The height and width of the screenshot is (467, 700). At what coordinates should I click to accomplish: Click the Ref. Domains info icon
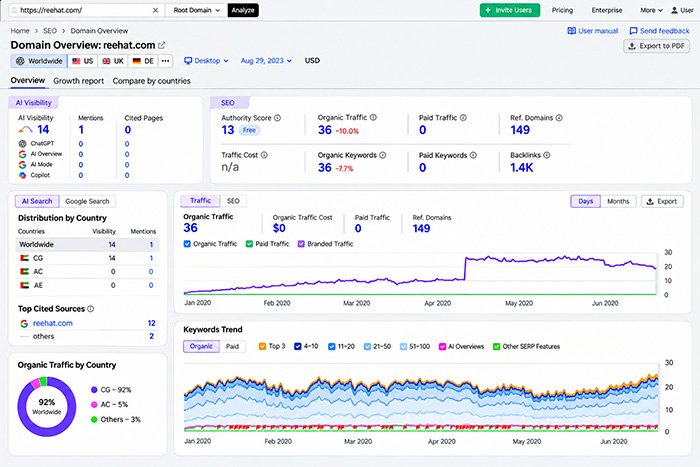(559, 118)
